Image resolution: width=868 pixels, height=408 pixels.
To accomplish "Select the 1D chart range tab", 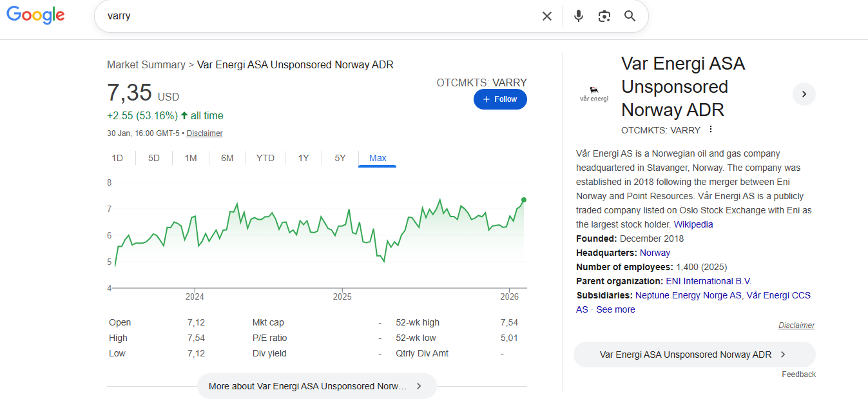I will [x=117, y=158].
